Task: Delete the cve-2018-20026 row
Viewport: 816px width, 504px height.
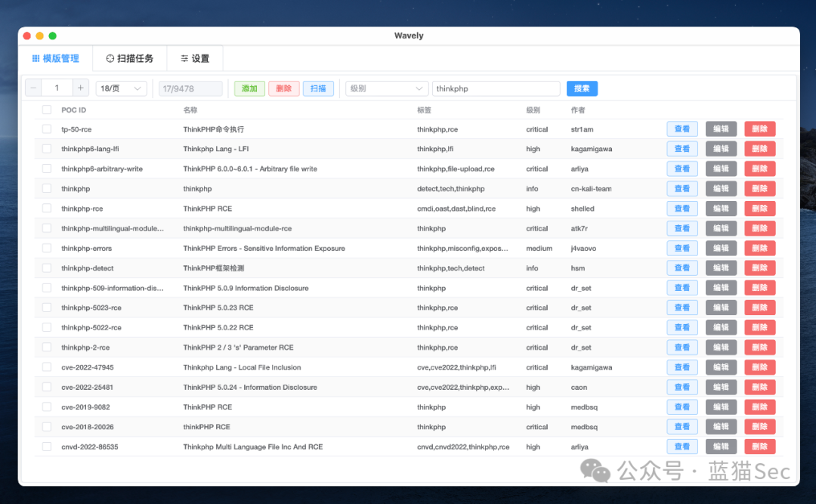Action: [760, 427]
